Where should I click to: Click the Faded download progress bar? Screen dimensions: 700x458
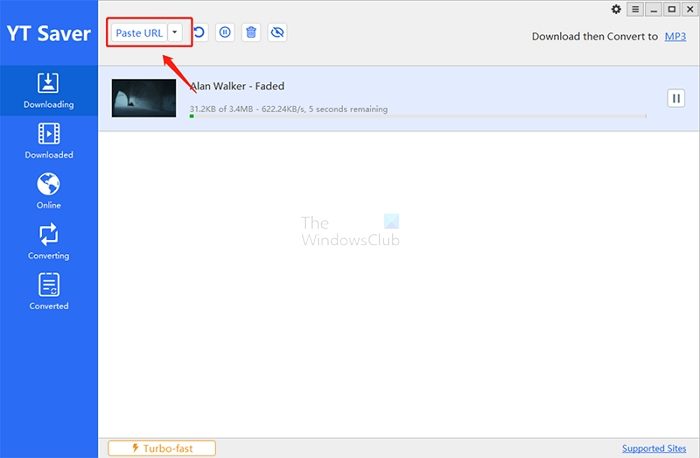418,116
